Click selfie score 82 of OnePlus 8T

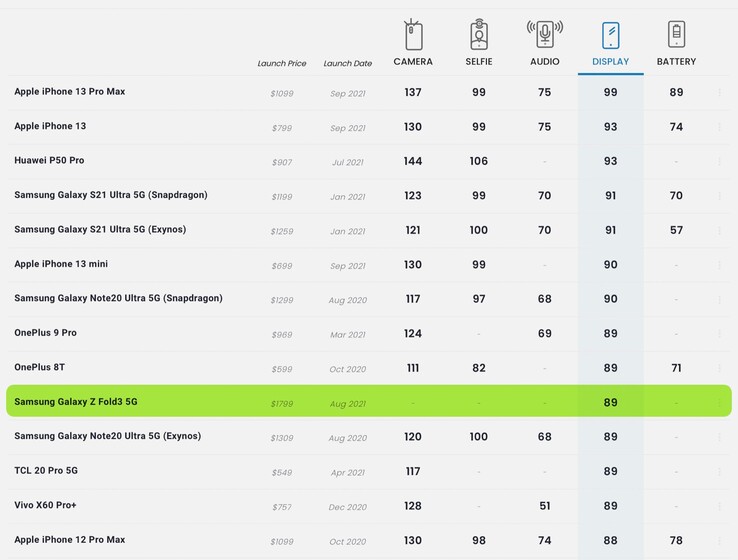click(479, 368)
